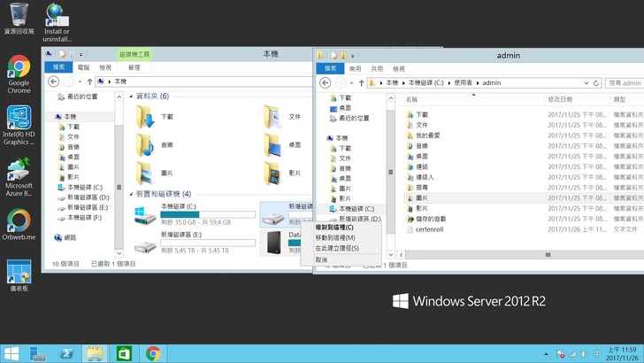
Task: Open recent locations dropdown in 本機 window
Action: pos(80,81)
